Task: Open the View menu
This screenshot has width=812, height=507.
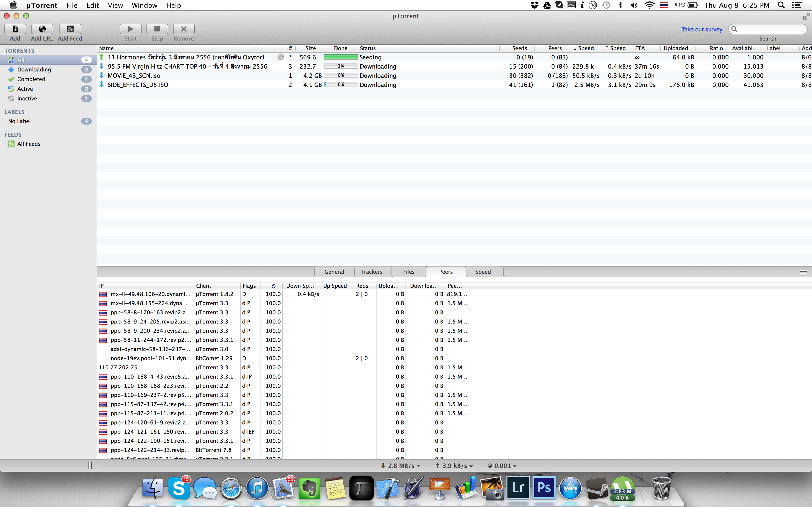Action: click(x=115, y=5)
